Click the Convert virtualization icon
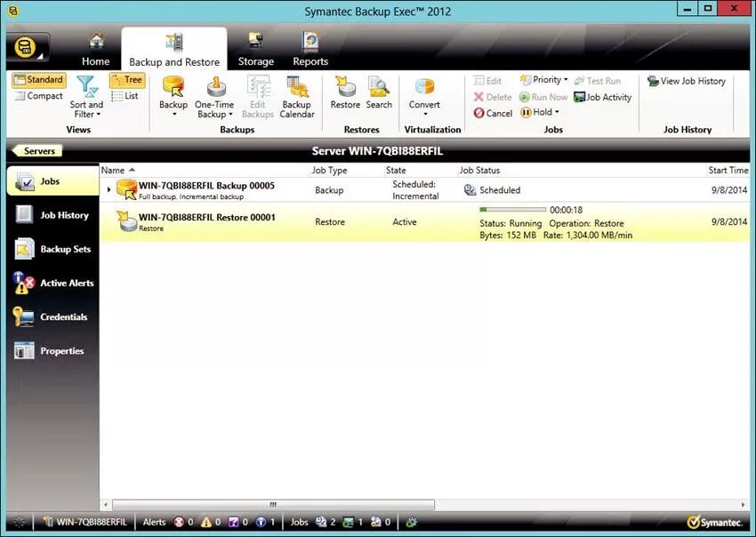The image size is (756, 537). point(424,88)
